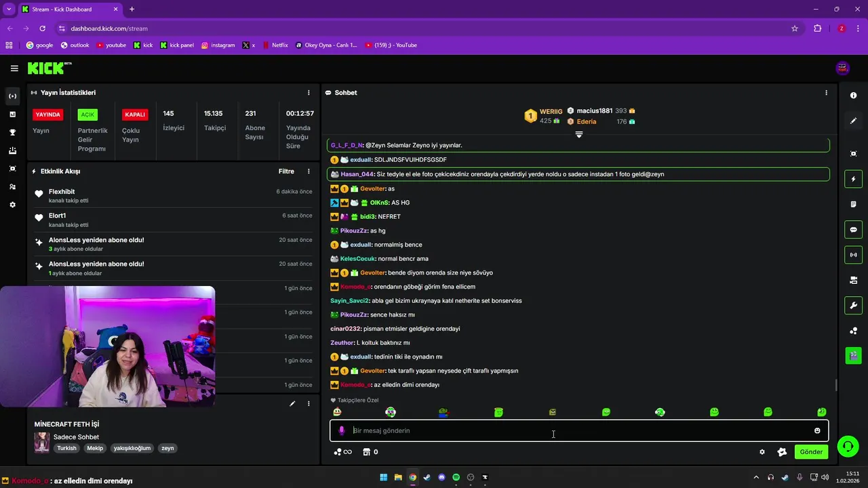Open the Yayın İstatistikleri three-dot menu
The image size is (868, 488).
[x=309, y=93]
